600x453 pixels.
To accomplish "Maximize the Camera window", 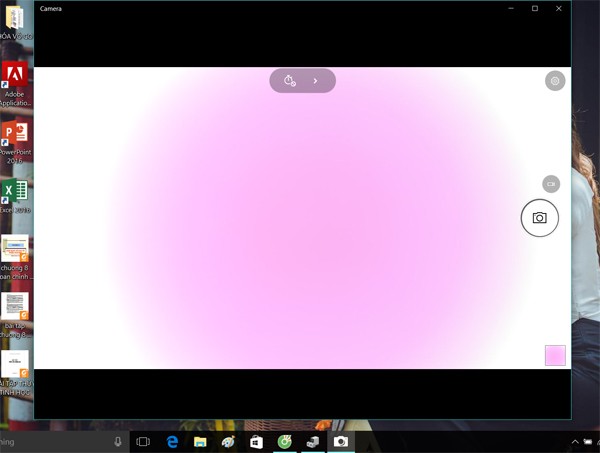I will 535,8.
